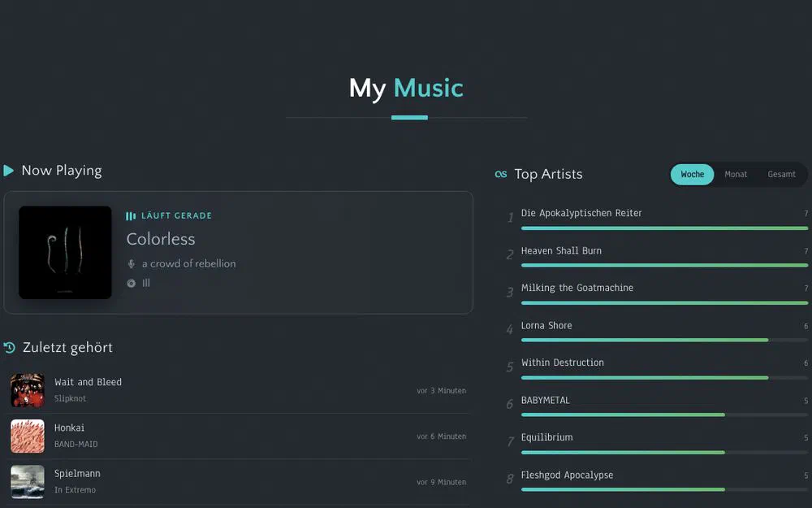Click the album name III
812x508 pixels.
(146, 283)
